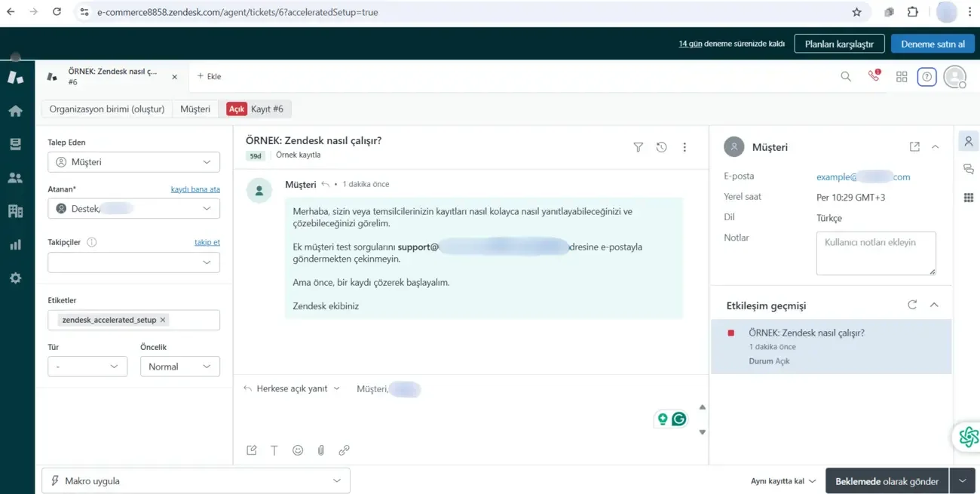Toggle text formatting T icon
Viewport: 980px width, 494px height.
(274, 450)
